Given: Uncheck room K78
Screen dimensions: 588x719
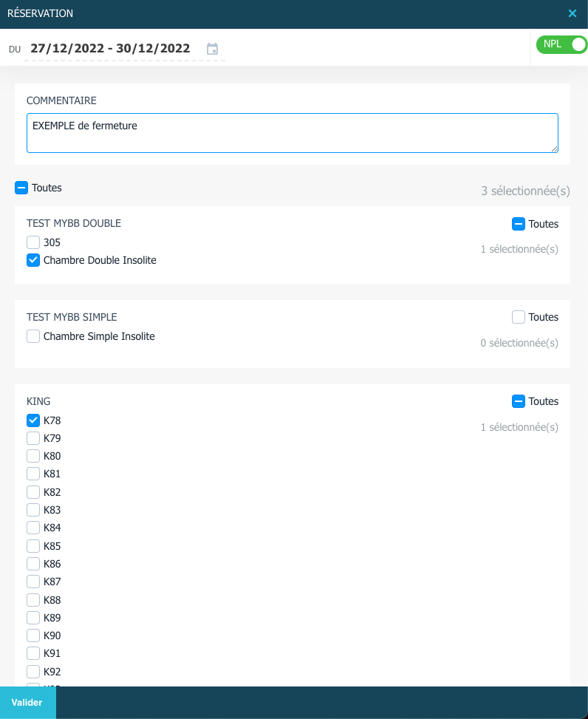Looking at the screenshot, I should click(x=33, y=420).
